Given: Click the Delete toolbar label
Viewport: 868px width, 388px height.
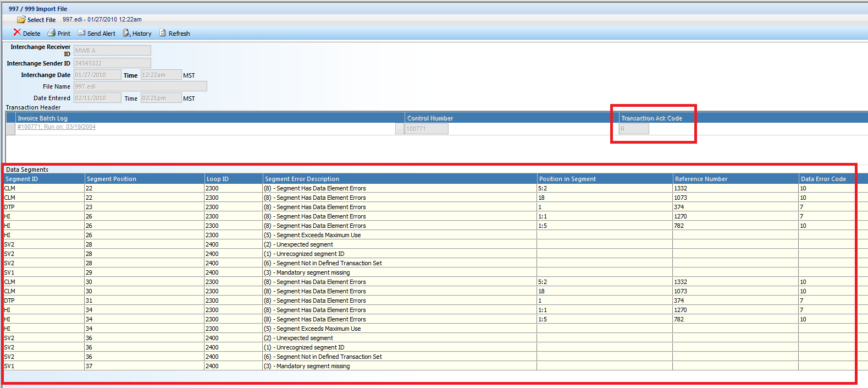Looking at the screenshot, I should 31,34.
